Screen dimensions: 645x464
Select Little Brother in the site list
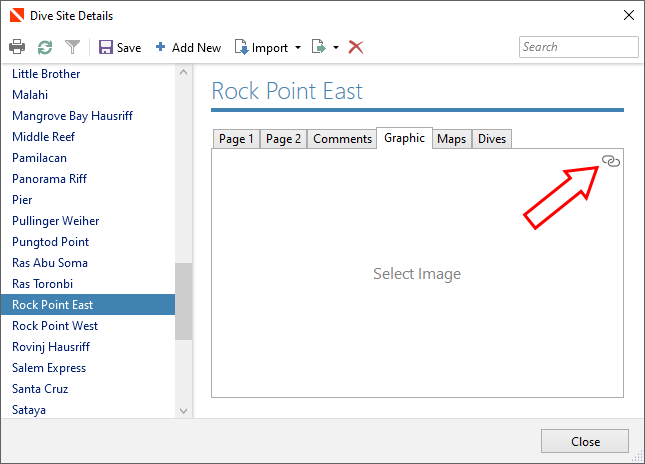click(x=88, y=74)
